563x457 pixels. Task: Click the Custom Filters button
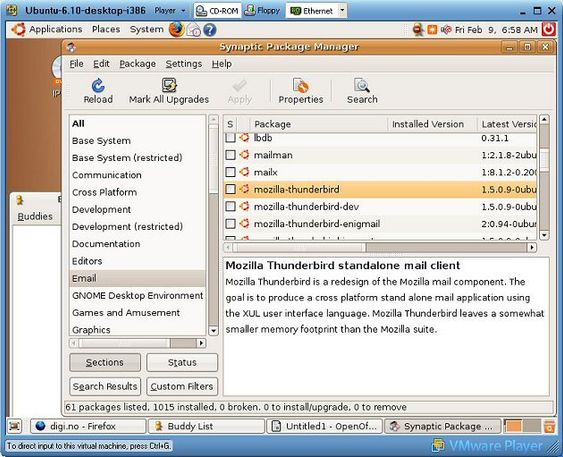182,386
